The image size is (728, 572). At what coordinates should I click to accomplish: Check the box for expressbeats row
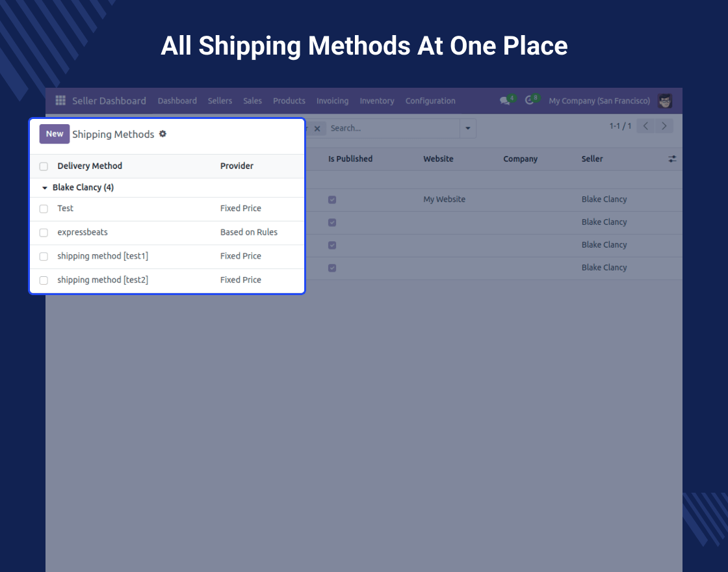coord(44,233)
